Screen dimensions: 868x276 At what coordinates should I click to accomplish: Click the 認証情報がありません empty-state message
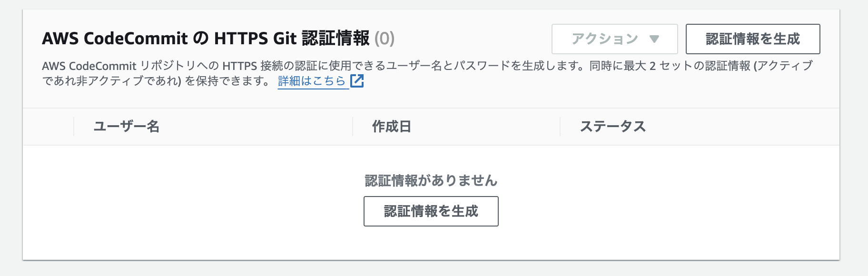(431, 180)
